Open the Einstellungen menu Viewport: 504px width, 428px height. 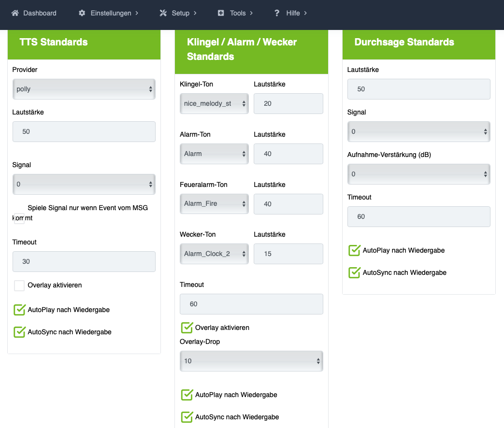pyautogui.click(x=111, y=13)
